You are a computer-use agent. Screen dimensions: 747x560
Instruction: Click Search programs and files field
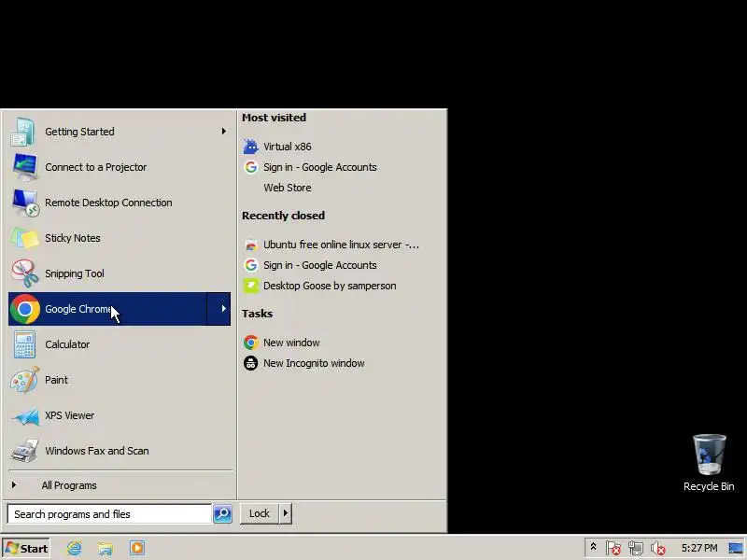coord(109,514)
